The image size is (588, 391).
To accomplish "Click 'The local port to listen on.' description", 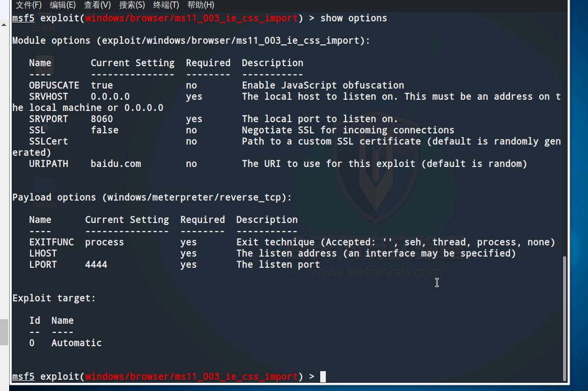I will coord(320,119).
